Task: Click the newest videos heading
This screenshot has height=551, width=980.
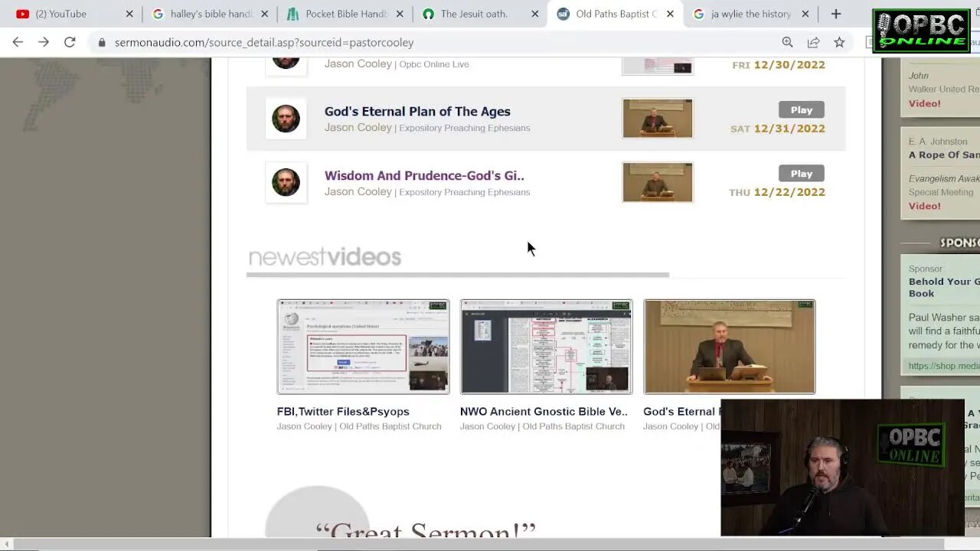Action: click(x=325, y=257)
